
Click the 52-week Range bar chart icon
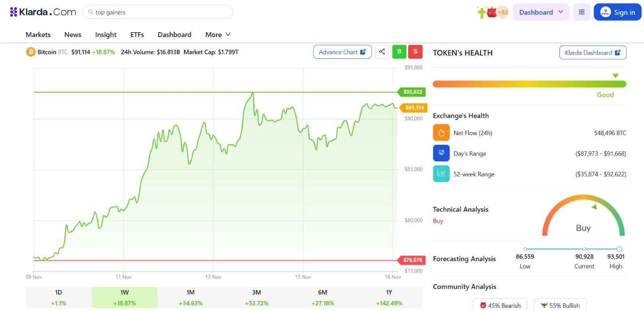tap(441, 174)
